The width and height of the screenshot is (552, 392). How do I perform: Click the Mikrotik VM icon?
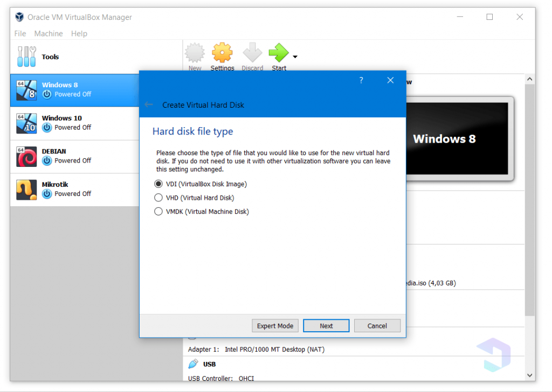(x=26, y=190)
